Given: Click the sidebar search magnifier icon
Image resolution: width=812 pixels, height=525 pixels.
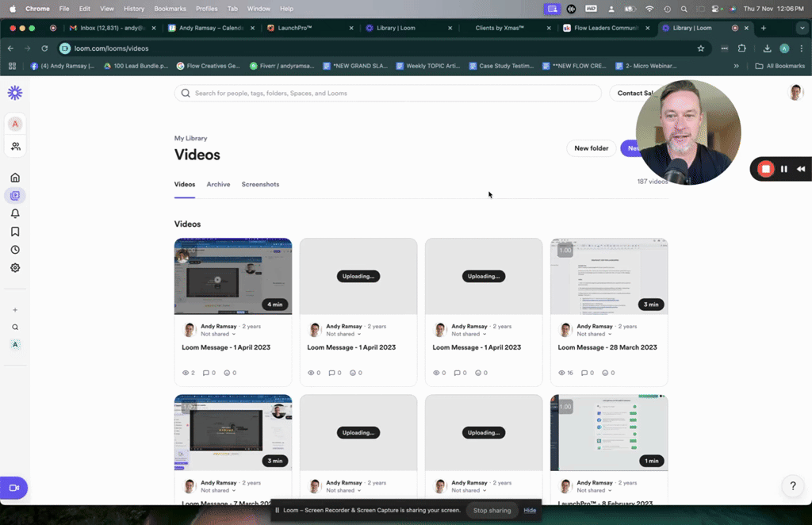Looking at the screenshot, I should [x=15, y=328].
